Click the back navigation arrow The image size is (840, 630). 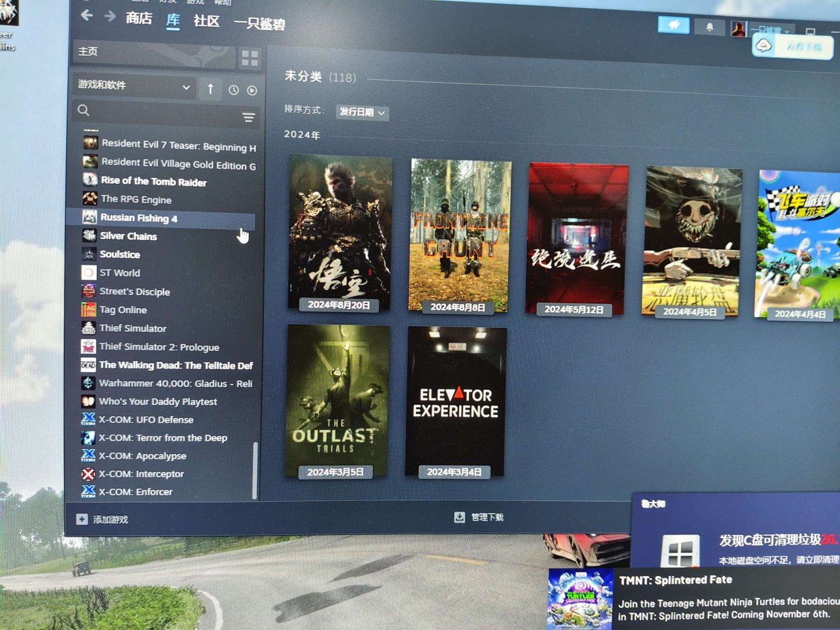pos(87,15)
